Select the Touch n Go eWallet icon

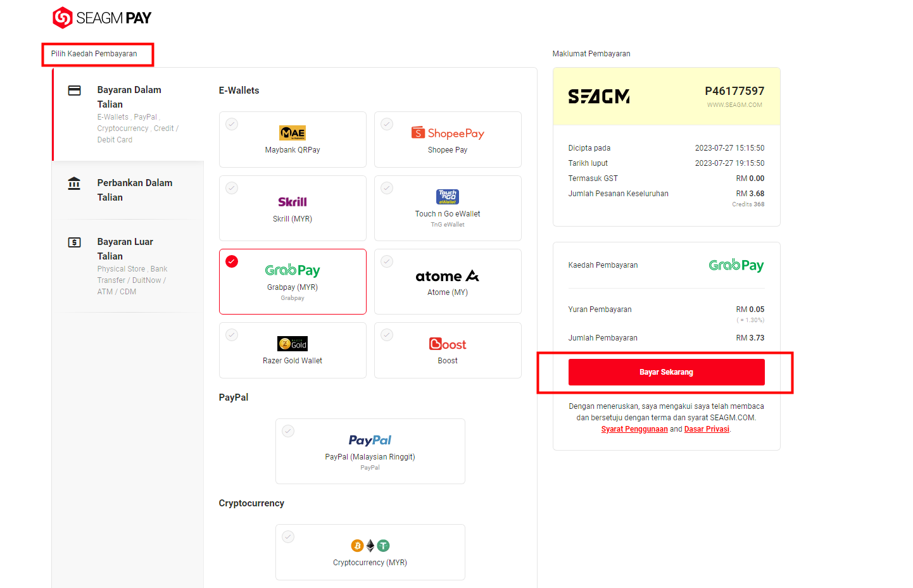[448, 196]
